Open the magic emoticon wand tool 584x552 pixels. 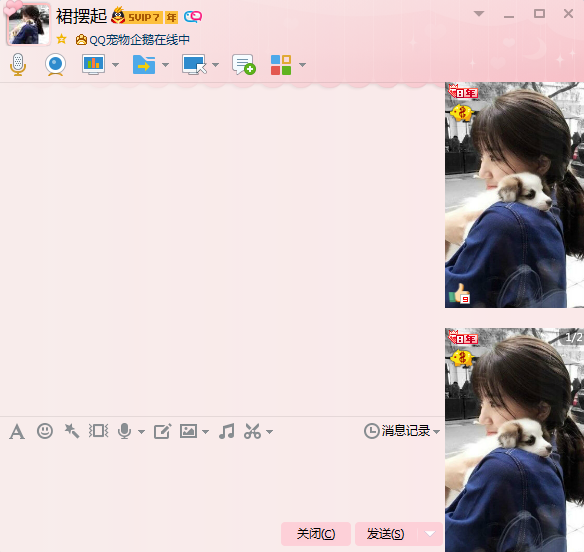tap(72, 431)
